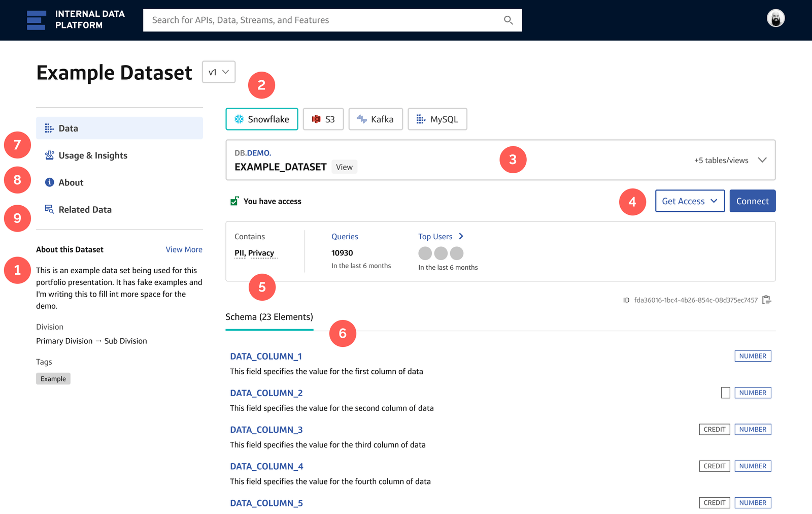
Task: Open the DATA_COLUMN_1 field link
Action: pos(266,357)
